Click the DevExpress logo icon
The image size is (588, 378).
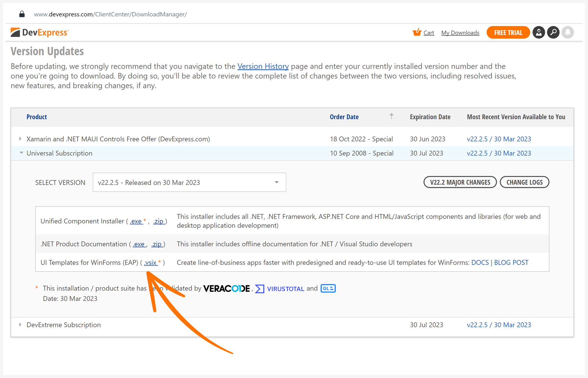pos(15,32)
